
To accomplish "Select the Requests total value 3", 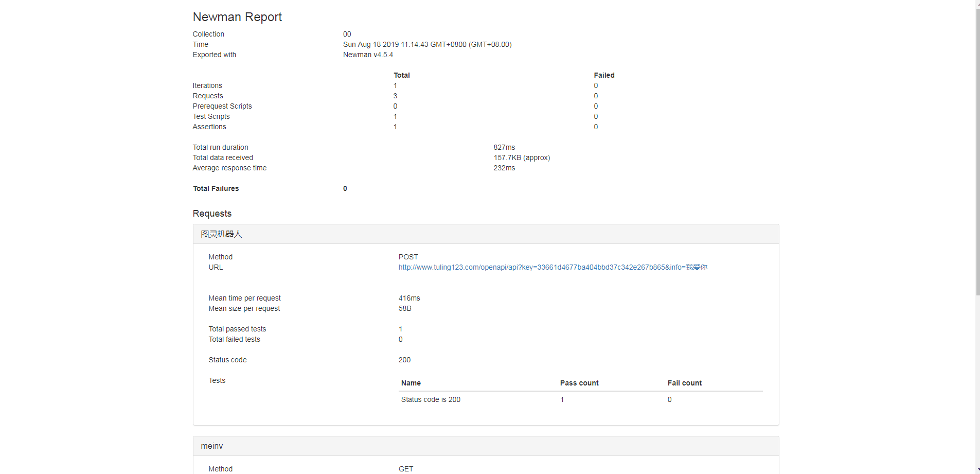I will (x=395, y=96).
